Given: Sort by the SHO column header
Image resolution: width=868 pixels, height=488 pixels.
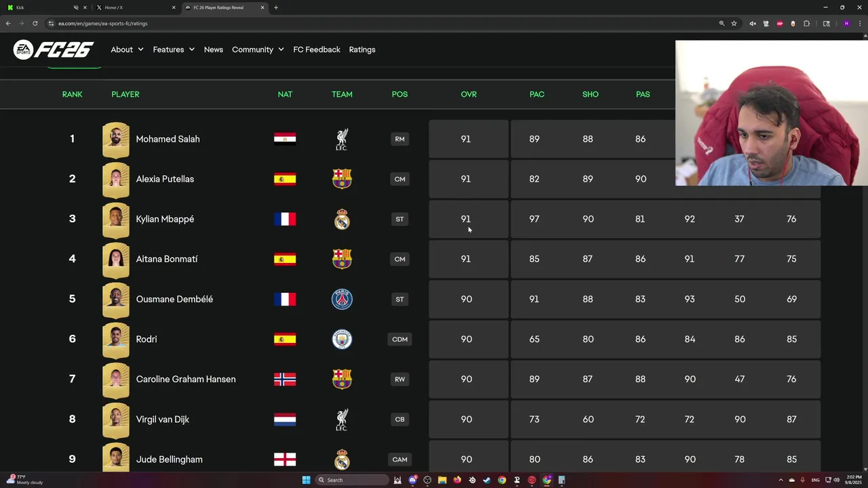Looking at the screenshot, I should [590, 94].
